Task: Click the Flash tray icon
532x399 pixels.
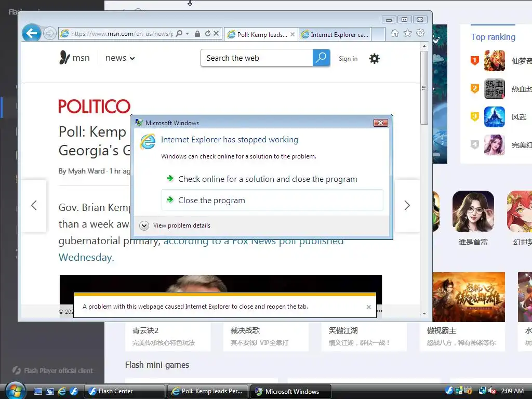Action: click(449, 391)
